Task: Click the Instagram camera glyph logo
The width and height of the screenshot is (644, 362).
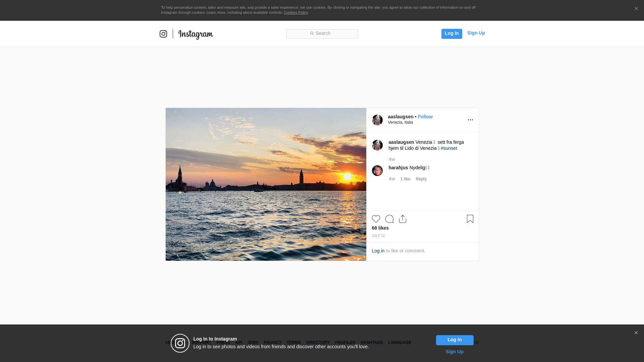Action: point(163,34)
